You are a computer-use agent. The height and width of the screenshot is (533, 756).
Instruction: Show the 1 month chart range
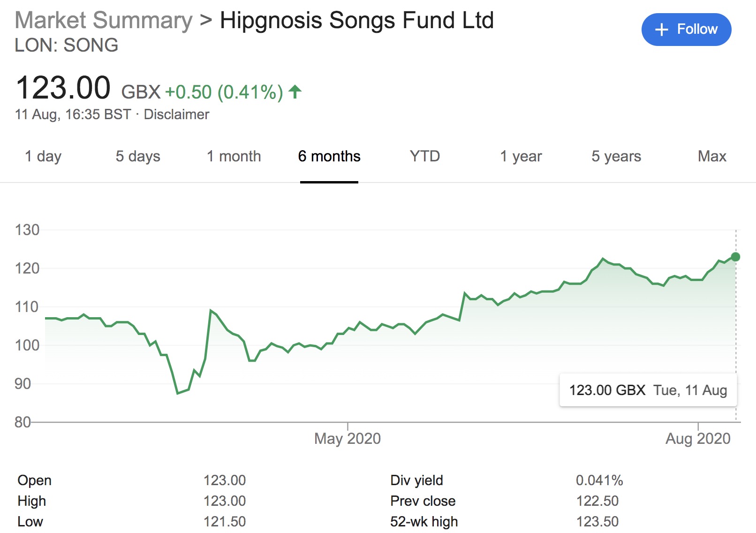[x=234, y=156]
